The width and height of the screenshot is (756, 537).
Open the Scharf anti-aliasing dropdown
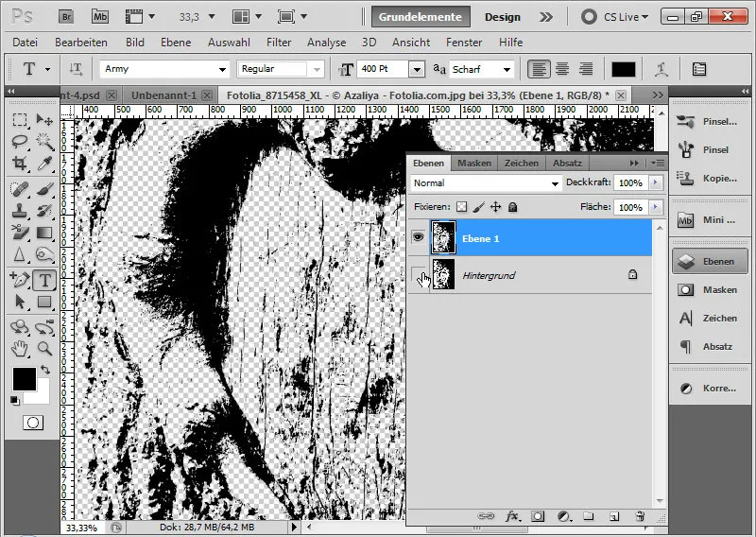(507, 69)
